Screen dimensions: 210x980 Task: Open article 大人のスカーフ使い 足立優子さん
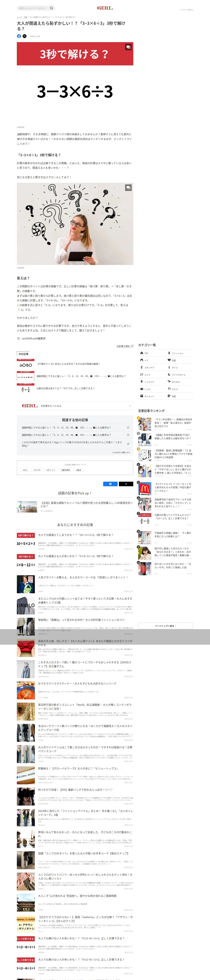(75, 669)
